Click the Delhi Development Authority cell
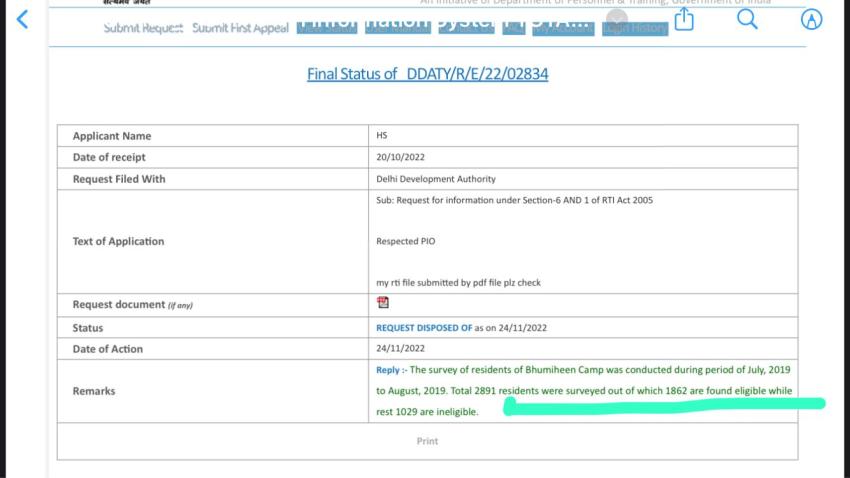The height and width of the screenshot is (478, 850). (x=435, y=179)
